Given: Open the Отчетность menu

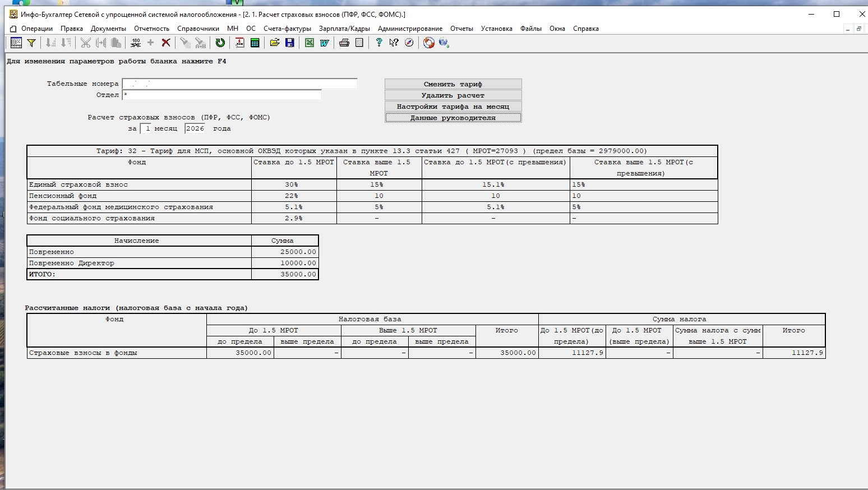Looking at the screenshot, I should point(151,29).
